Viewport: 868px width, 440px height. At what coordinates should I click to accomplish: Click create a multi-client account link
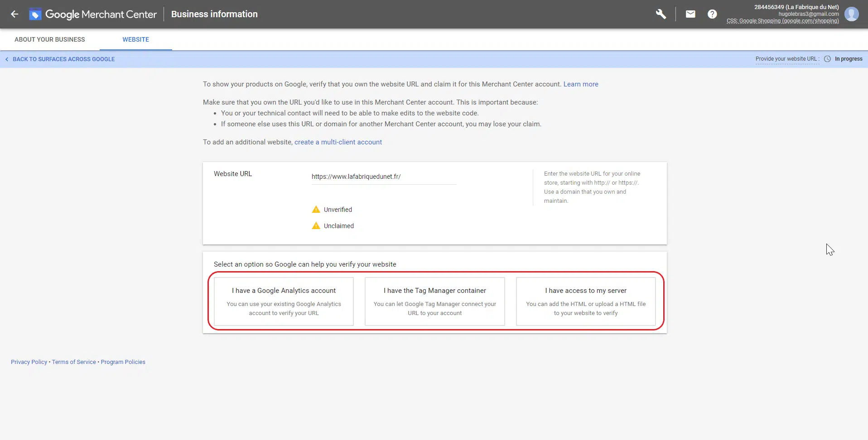(338, 142)
